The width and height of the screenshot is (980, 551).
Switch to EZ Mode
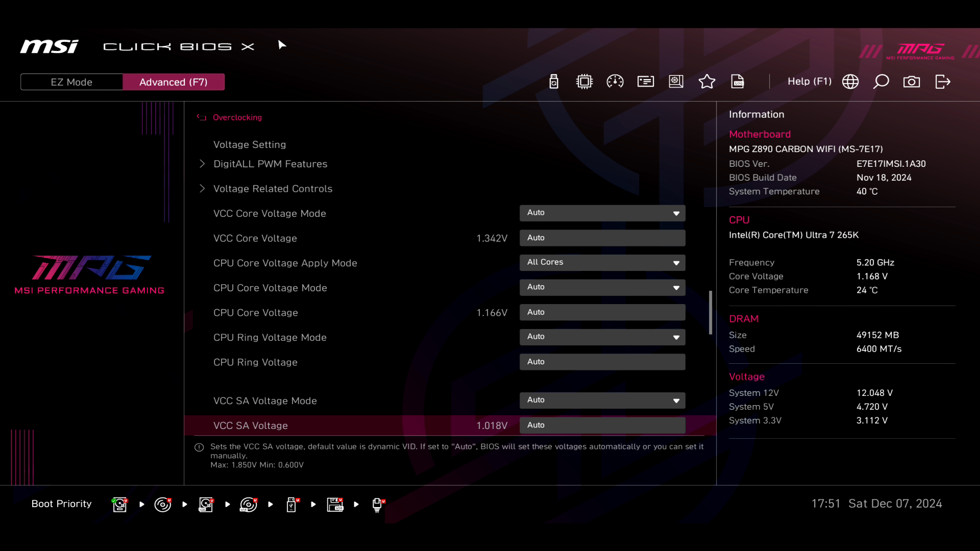coord(71,82)
